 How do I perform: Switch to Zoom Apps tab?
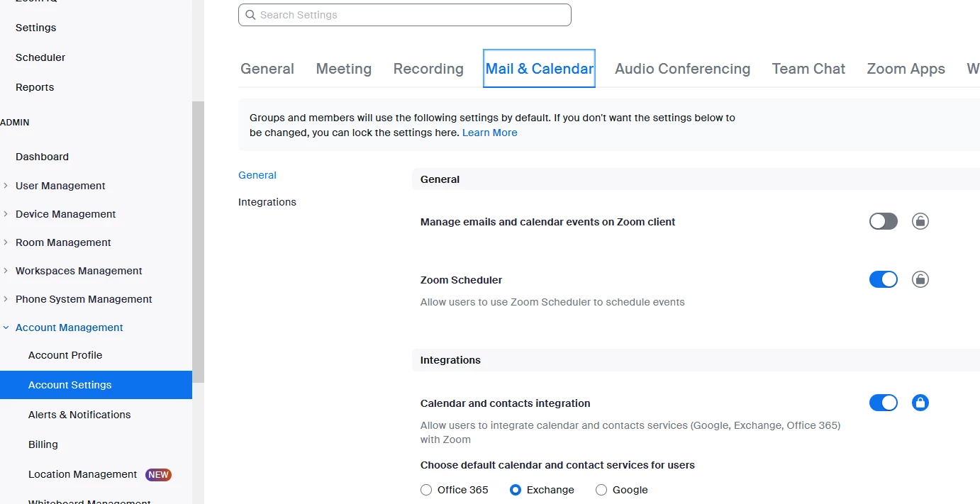906,69
